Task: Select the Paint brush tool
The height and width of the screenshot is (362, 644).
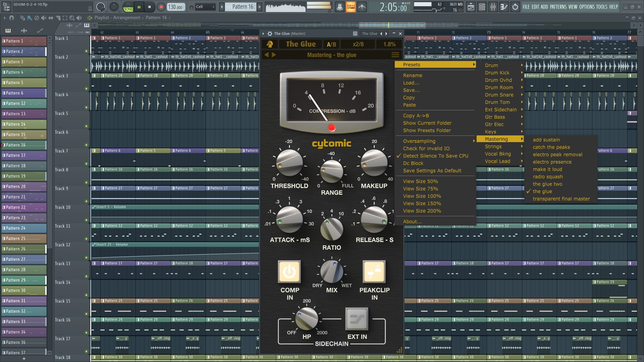Action: (x=30, y=18)
